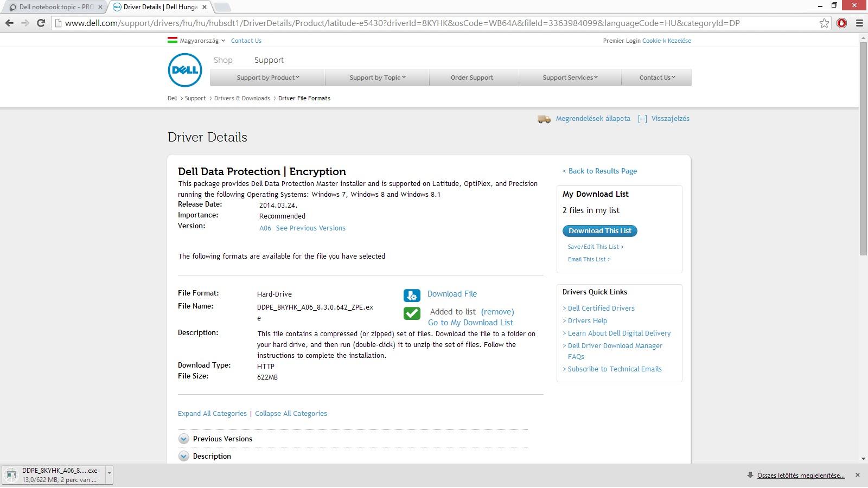Click Email This List link
Viewport: 868px width, 488px height.
tap(589, 259)
